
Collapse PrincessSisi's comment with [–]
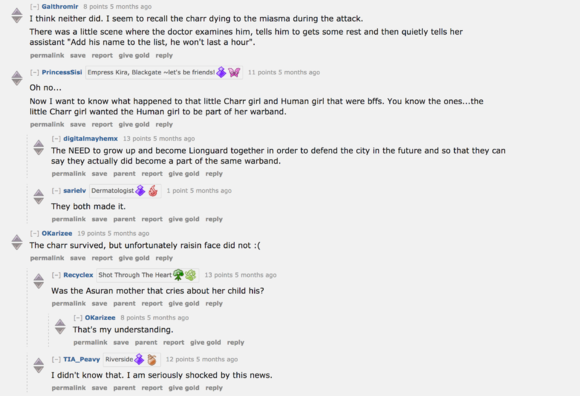(34, 72)
